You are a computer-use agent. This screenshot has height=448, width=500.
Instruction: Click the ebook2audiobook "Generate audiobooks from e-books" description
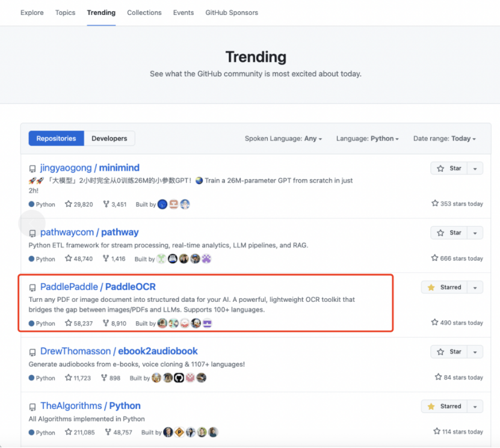click(137, 364)
